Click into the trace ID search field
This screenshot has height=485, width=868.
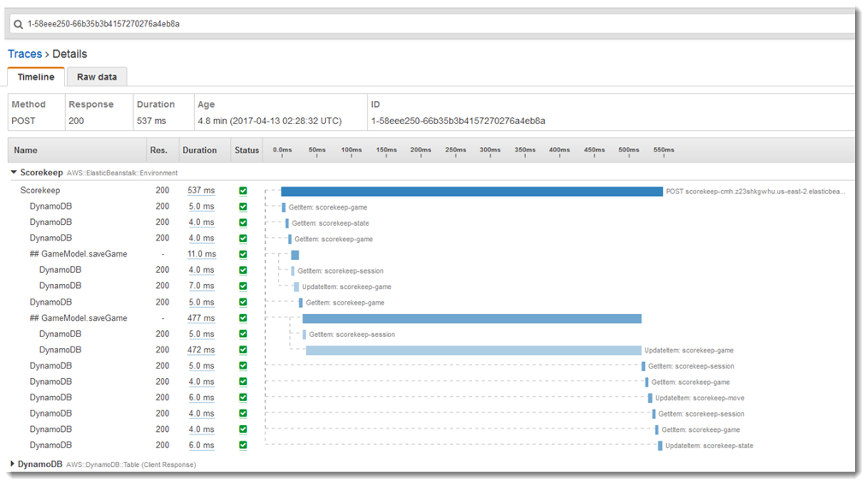[x=437, y=24]
